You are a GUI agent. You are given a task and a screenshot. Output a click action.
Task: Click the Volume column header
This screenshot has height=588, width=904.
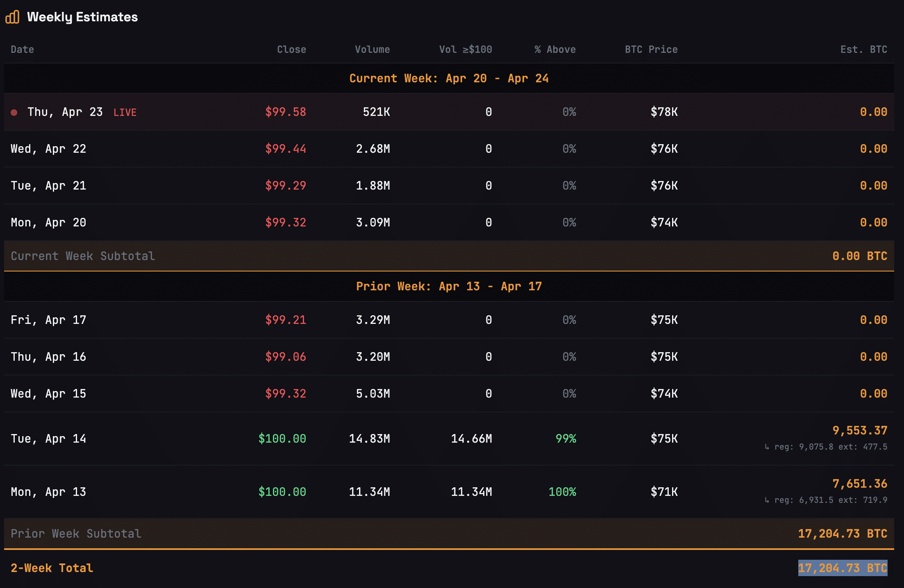tap(372, 50)
